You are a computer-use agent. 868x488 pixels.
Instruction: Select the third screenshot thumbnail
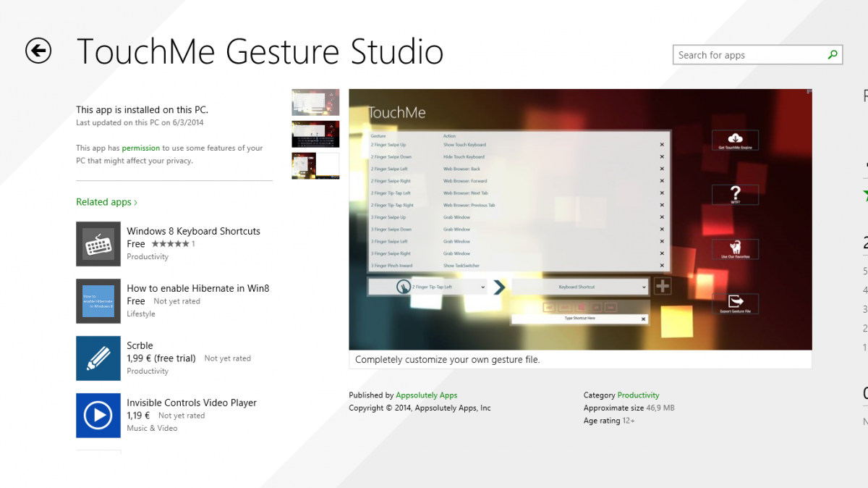point(315,166)
